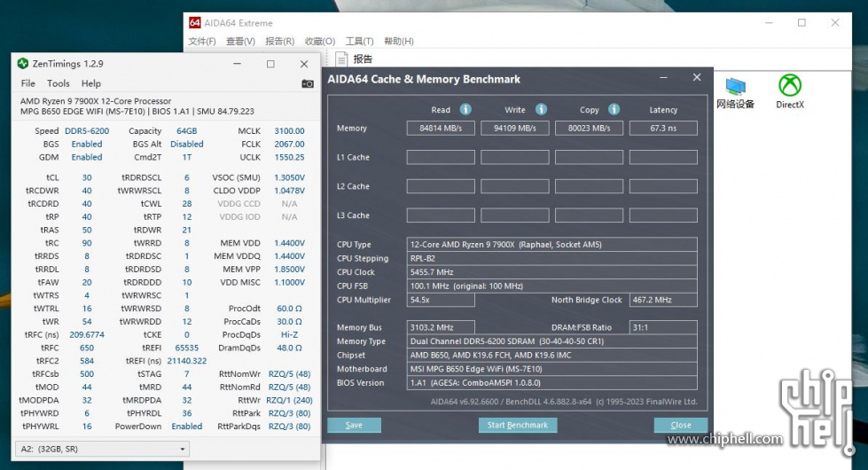Click the Close button in benchmark window
The width and height of the screenshot is (868, 470).
coord(681,425)
